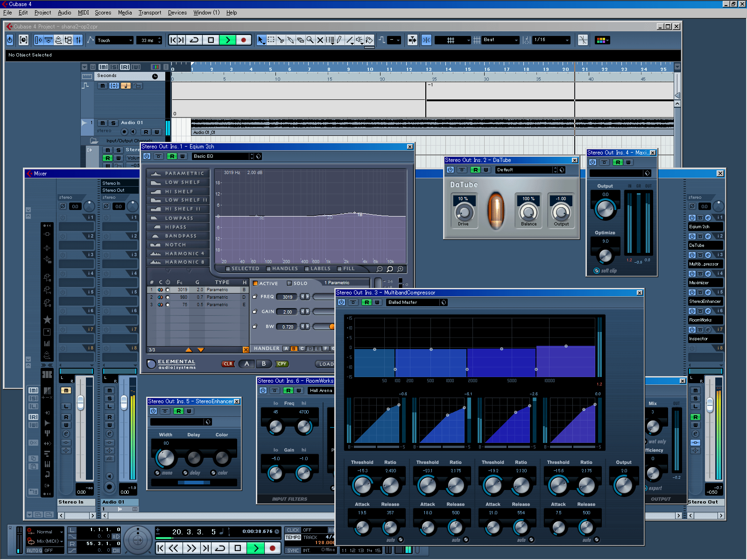Click Maximizer Output knob
The width and height of the screenshot is (747, 560).
click(605, 209)
